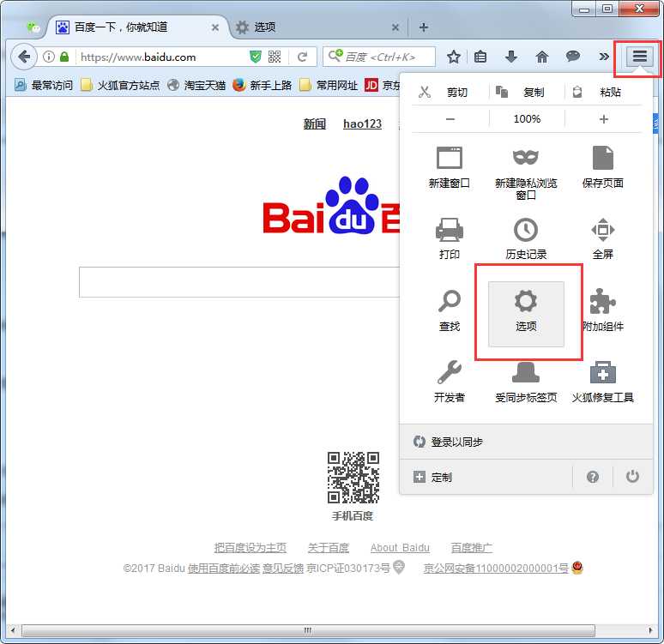The image size is (664, 644).
Task: Click the Options gear in menu
Action: (x=526, y=314)
